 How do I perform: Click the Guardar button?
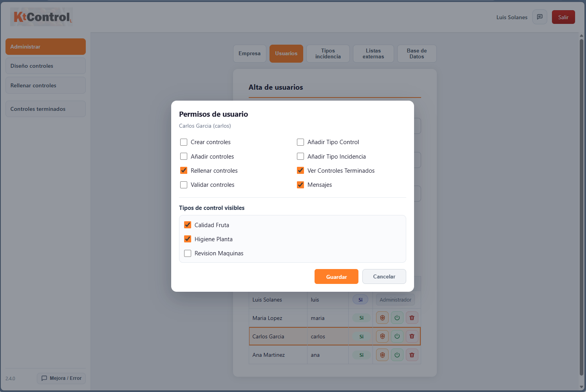click(336, 276)
